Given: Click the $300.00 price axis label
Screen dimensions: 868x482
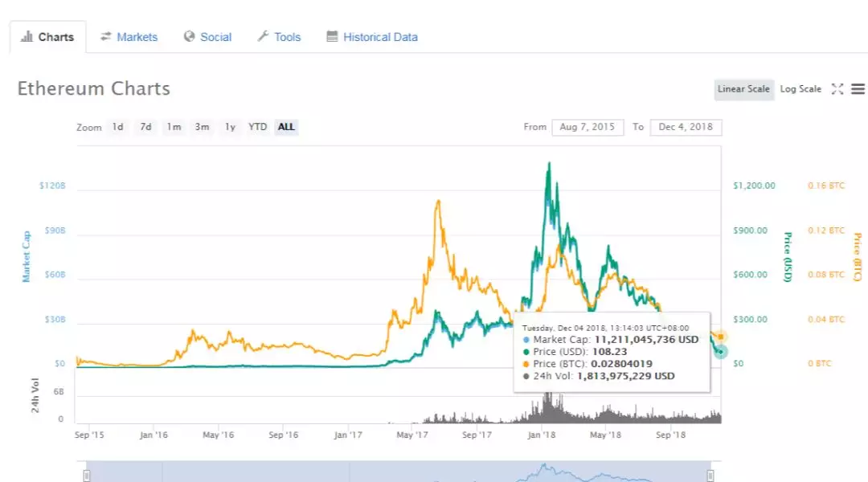Looking at the screenshot, I should (x=750, y=320).
